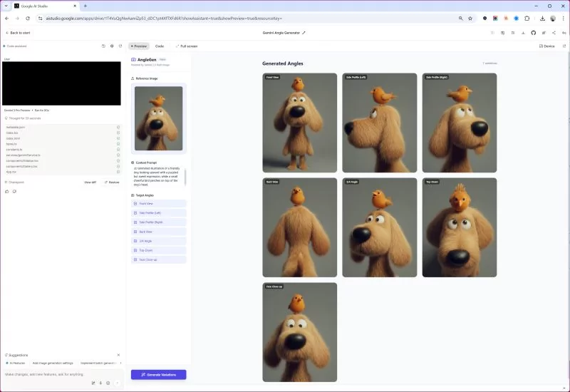The width and height of the screenshot is (570, 392).
Task: Expand the App.tsx file entry
Action: pos(11,172)
